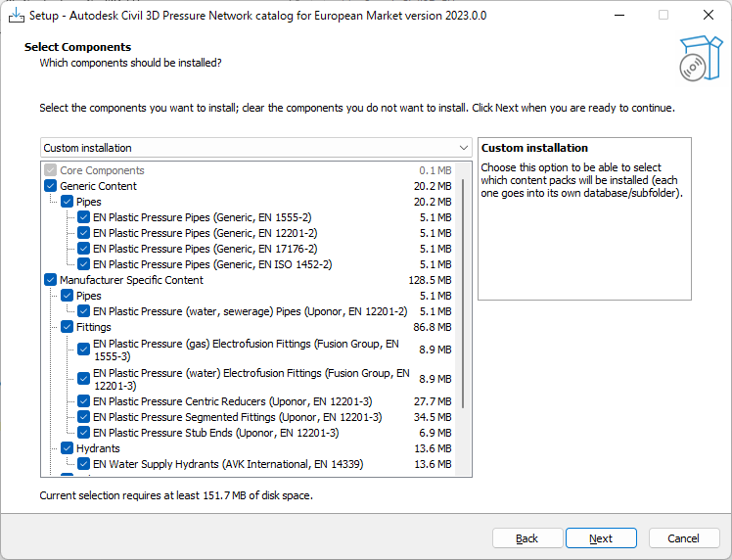Click 'EN Plastic Pressure Pipes (Generic, EN 12201-2)' text
This screenshot has height=560, width=732.
pos(205,233)
